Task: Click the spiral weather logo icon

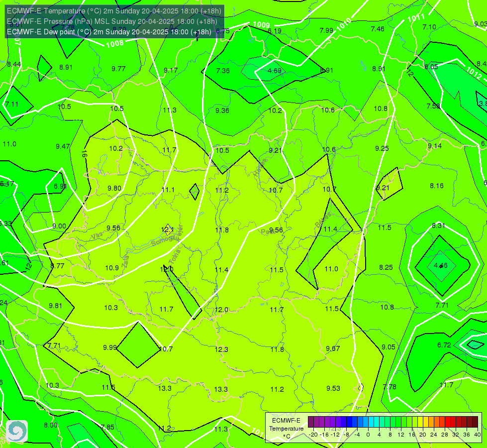Action: coord(17,431)
